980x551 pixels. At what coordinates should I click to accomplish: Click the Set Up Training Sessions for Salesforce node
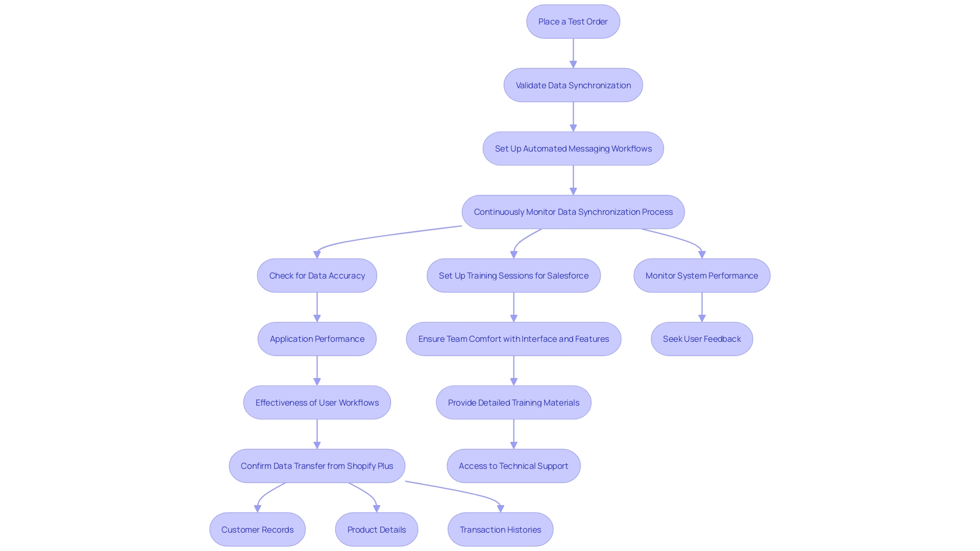click(513, 275)
